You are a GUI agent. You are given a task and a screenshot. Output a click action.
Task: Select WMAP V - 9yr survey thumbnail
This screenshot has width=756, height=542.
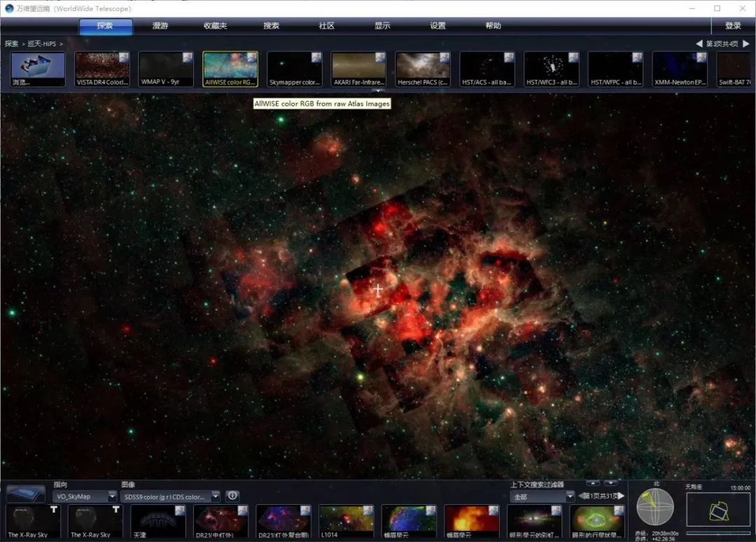point(166,69)
